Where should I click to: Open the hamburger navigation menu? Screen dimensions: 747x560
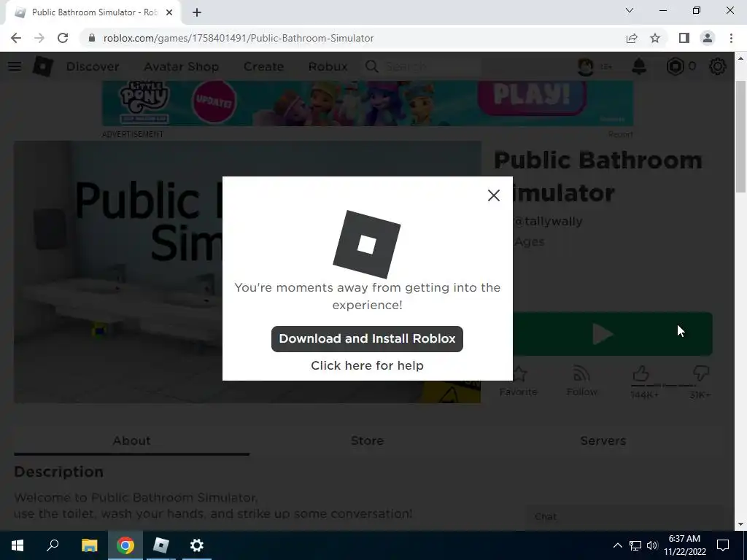click(15, 66)
